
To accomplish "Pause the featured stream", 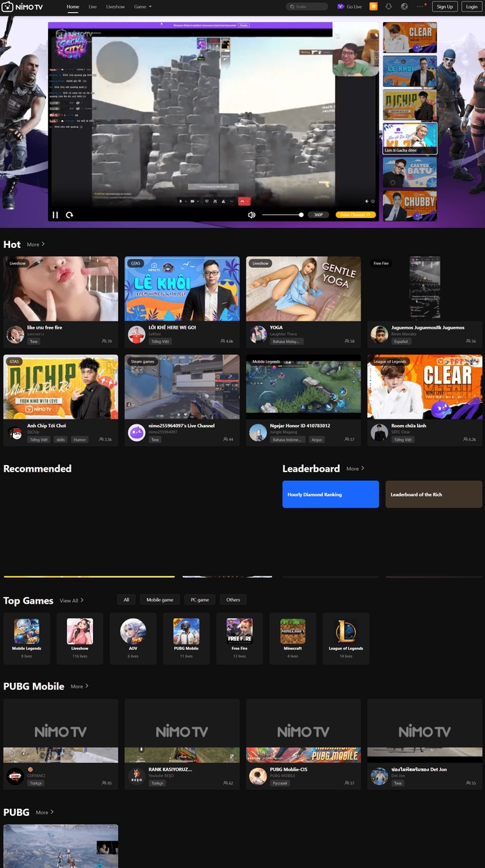I will click(x=55, y=215).
